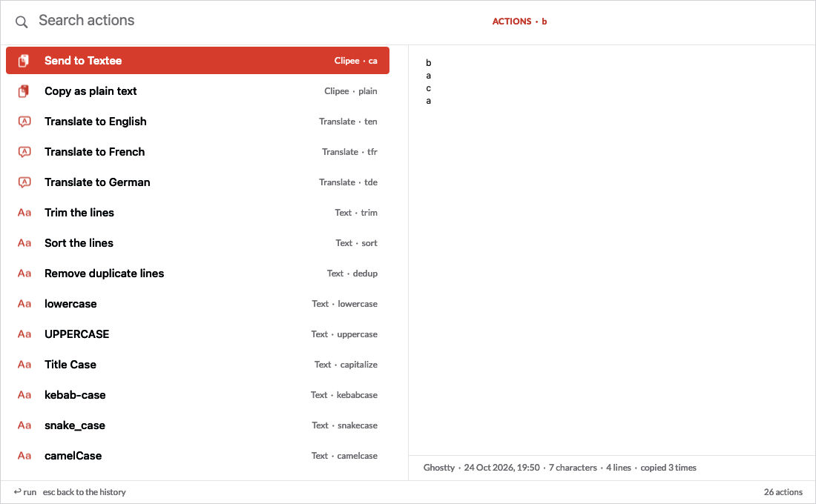This screenshot has width=816, height=504.
Task: Click the translate icon beside Translate to German
Action: [x=24, y=182]
